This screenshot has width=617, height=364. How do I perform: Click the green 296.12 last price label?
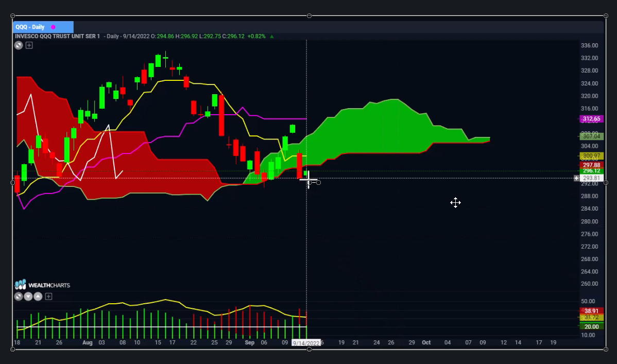click(x=591, y=171)
